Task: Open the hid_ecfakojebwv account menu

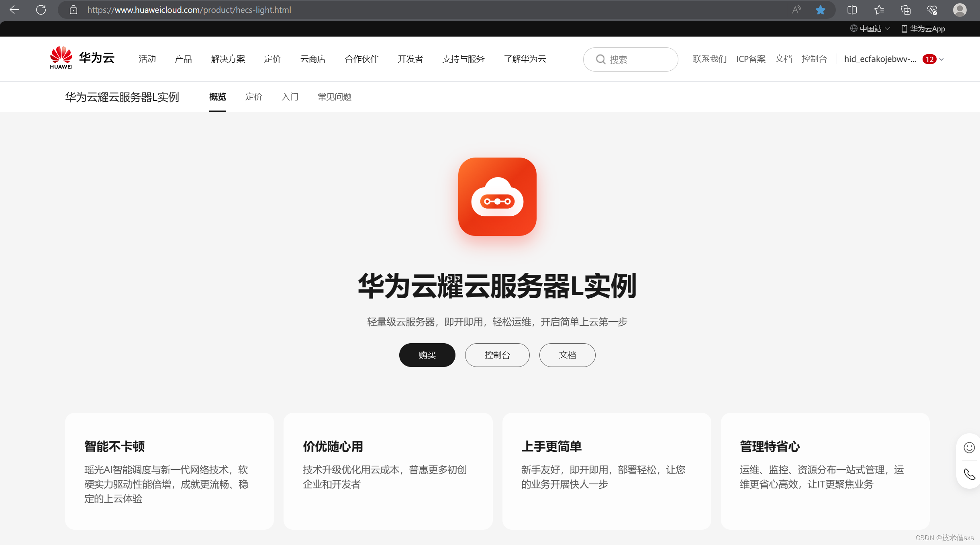Action: pos(880,59)
